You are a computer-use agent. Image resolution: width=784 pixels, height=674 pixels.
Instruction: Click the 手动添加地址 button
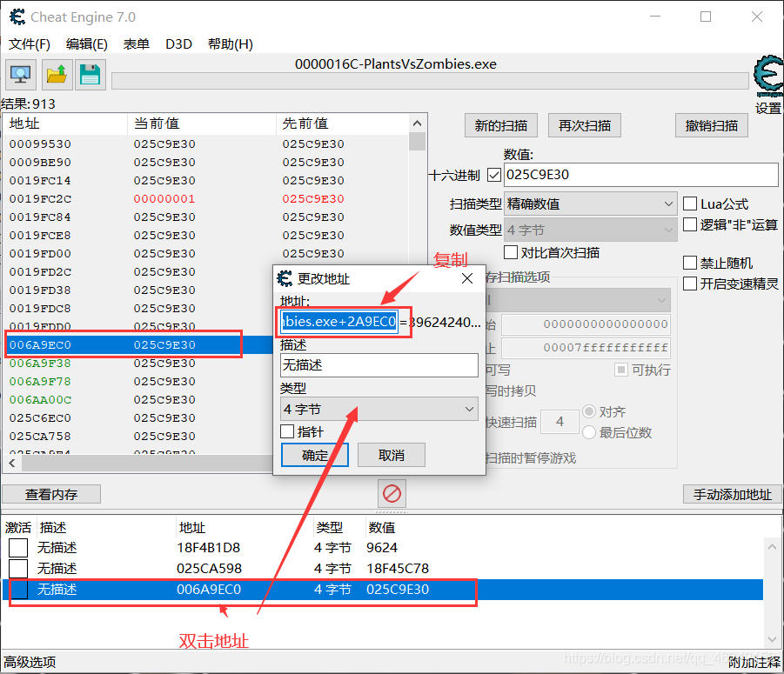point(733,494)
